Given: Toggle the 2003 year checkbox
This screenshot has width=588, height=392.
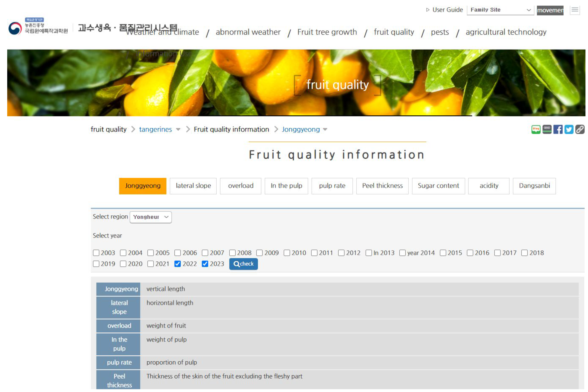Looking at the screenshot, I should (x=96, y=253).
